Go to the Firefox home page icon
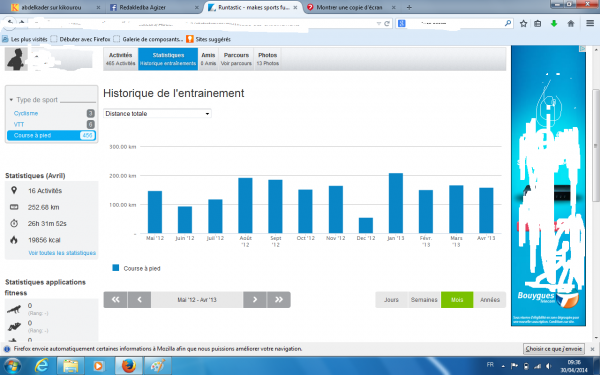This screenshot has width=600, height=375. click(x=571, y=24)
